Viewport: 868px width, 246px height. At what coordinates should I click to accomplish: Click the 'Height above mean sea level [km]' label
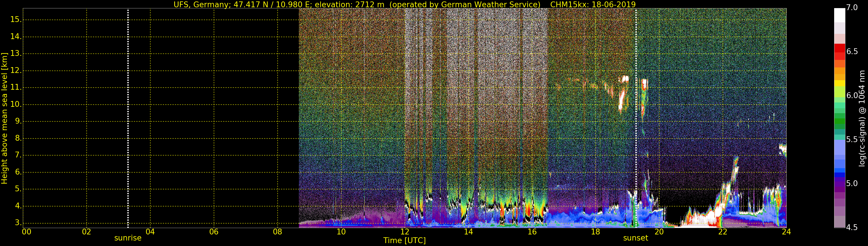[4, 118]
